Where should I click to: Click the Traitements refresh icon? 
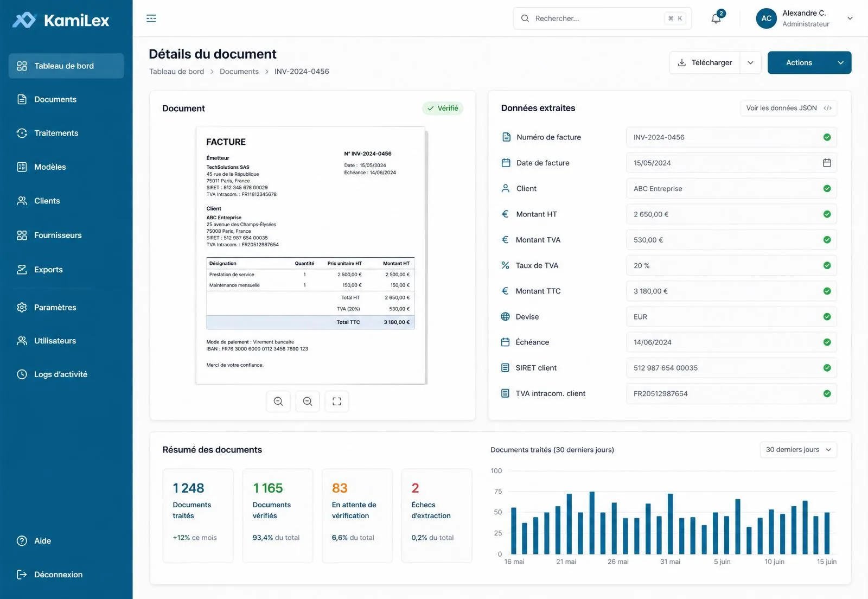tap(22, 133)
